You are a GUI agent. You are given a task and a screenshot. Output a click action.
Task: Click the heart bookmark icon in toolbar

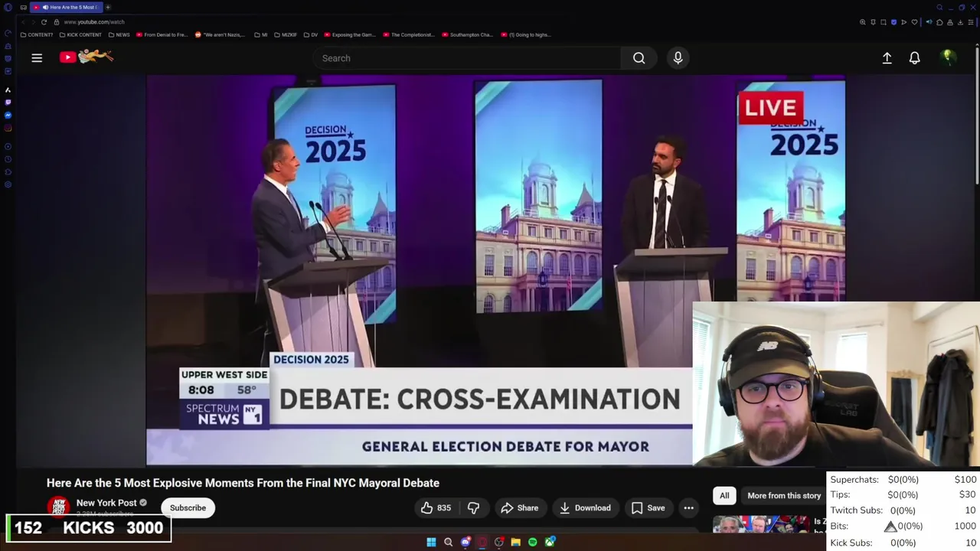(x=914, y=22)
